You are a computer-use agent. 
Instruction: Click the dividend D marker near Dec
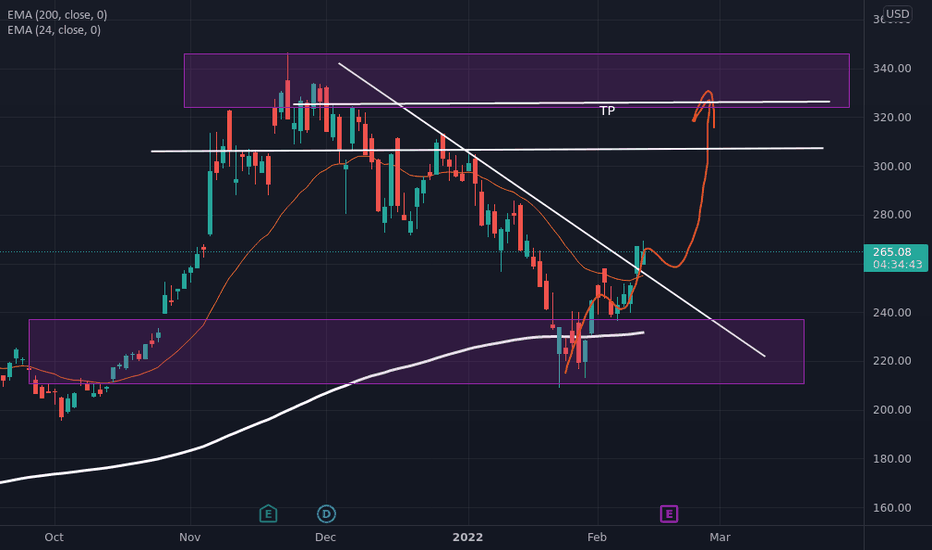pyautogui.click(x=326, y=514)
